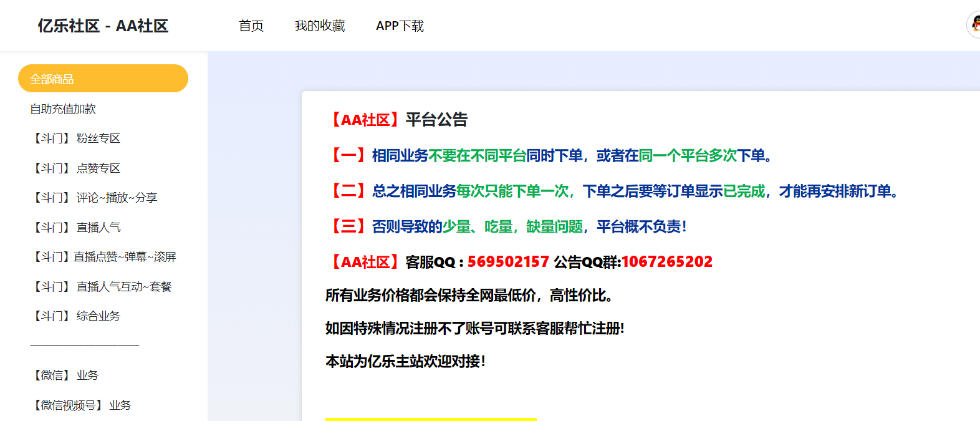Click the 亿乐社区 - AA社区 site title
Screen dimensions: 980x421
(103, 26)
